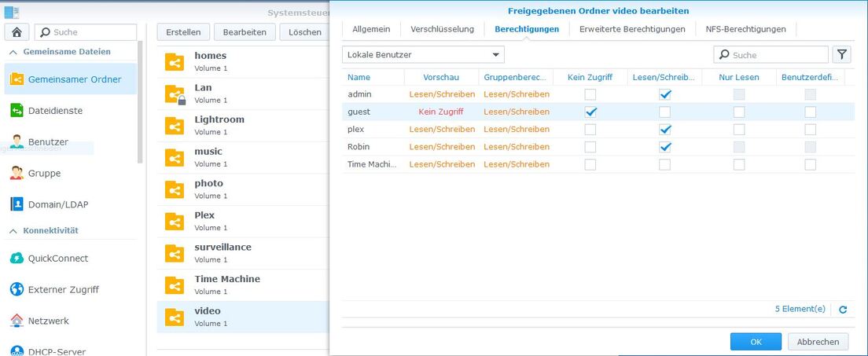Click the sidebar Suche input field
This screenshot has height=356, width=868.
point(86,32)
